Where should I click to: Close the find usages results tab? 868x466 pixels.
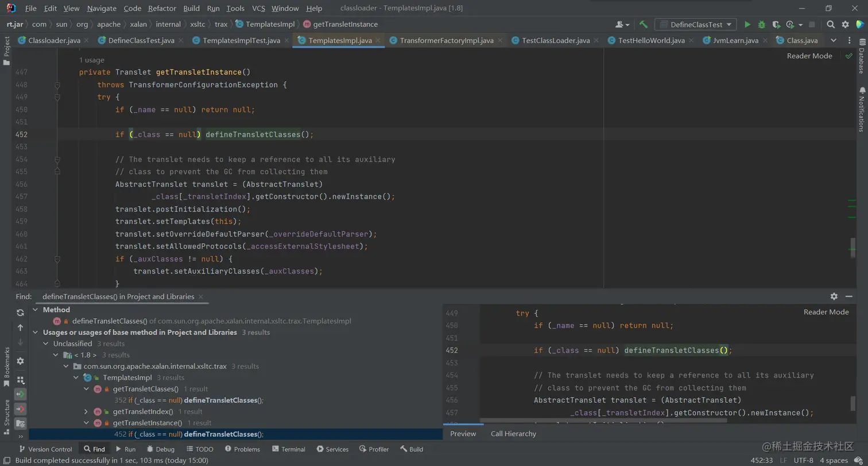pyautogui.click(x=200, y=296)
